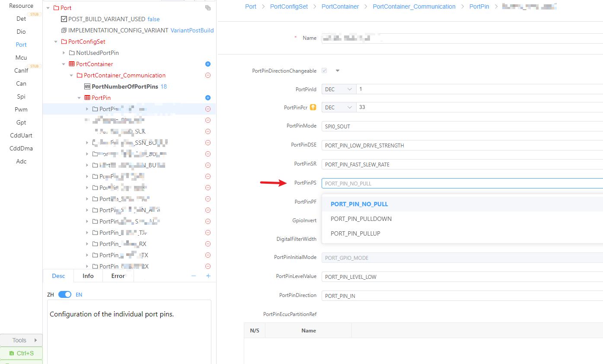Click the plus icon in the Desc panel
This screenshot has height=364, width=603.
[208, 276]
